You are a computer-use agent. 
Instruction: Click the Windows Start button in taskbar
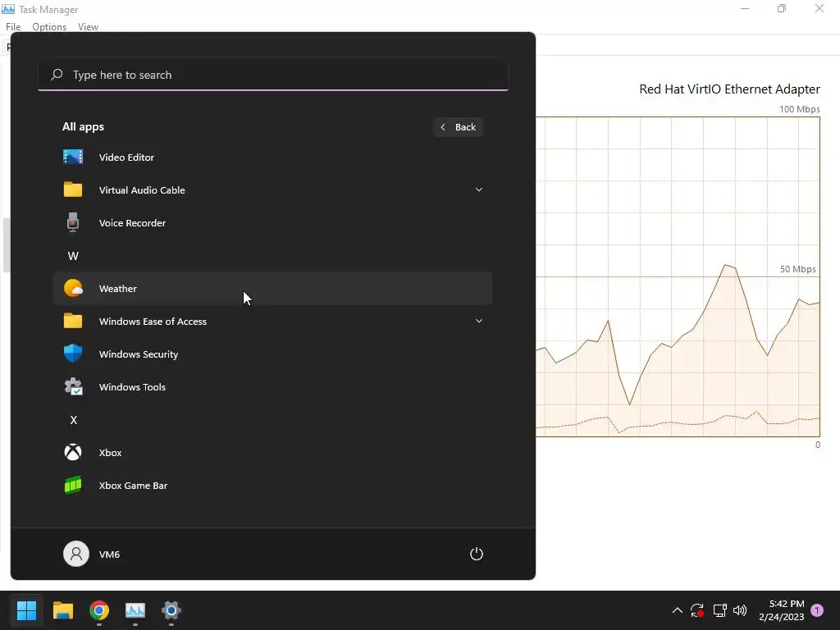(x=26, y=609)
